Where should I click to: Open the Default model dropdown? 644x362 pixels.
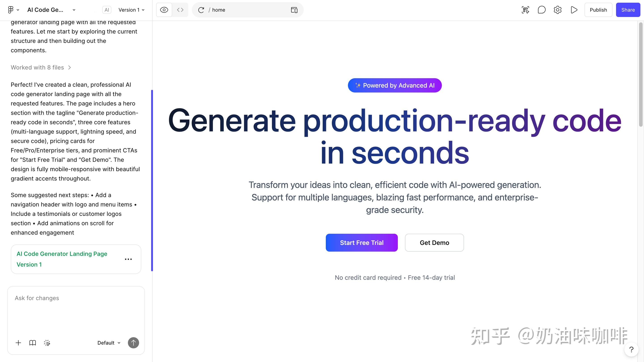109,343
